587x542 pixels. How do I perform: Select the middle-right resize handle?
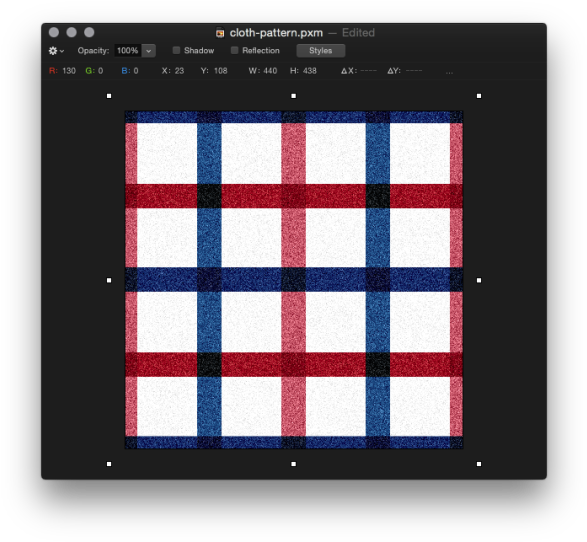pyautogui.click(x=479, y=280)
